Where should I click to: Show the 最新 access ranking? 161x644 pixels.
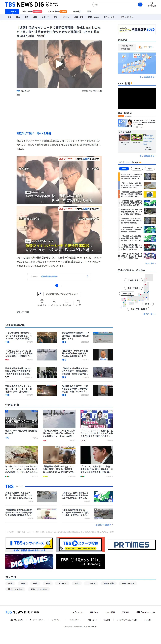tap(124, 168)
